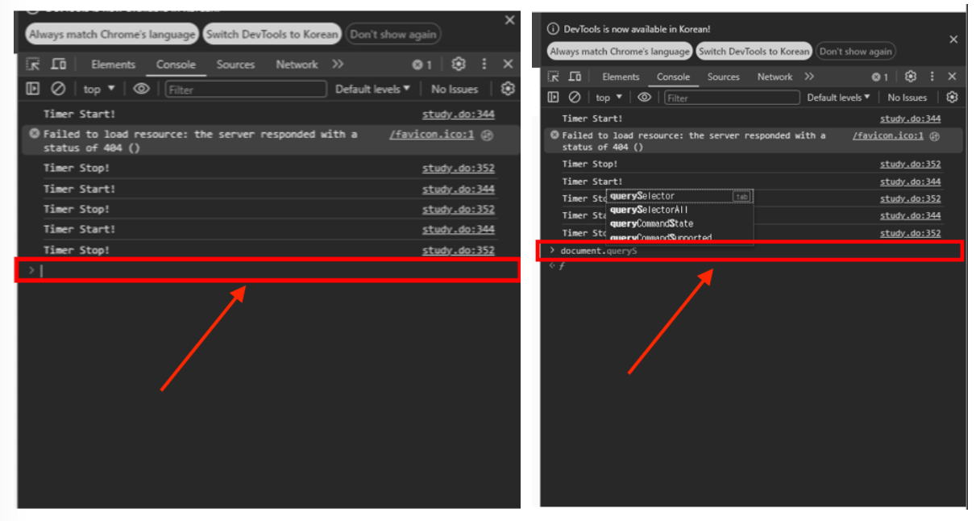Viewport: 980px width, 521px height.
Task: Open Default levels dropdown in left panel
Action: [372, 89]
